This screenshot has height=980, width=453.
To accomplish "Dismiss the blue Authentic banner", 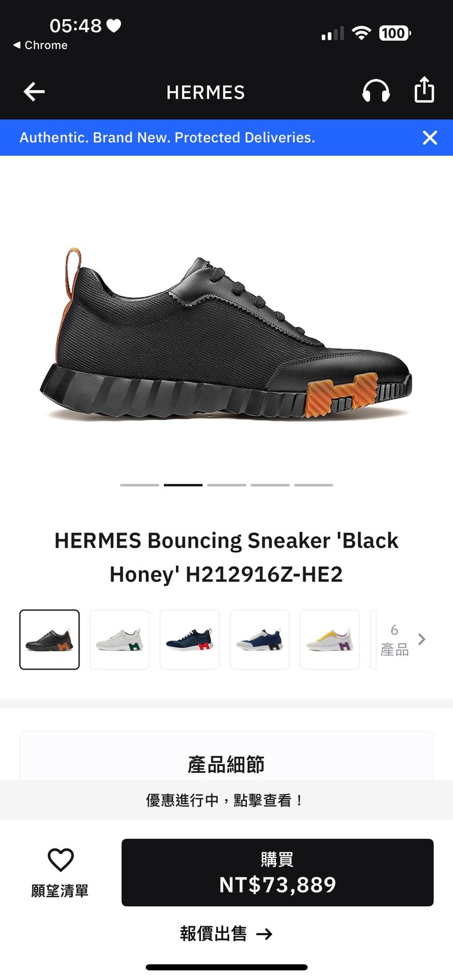I will [430, 138].
